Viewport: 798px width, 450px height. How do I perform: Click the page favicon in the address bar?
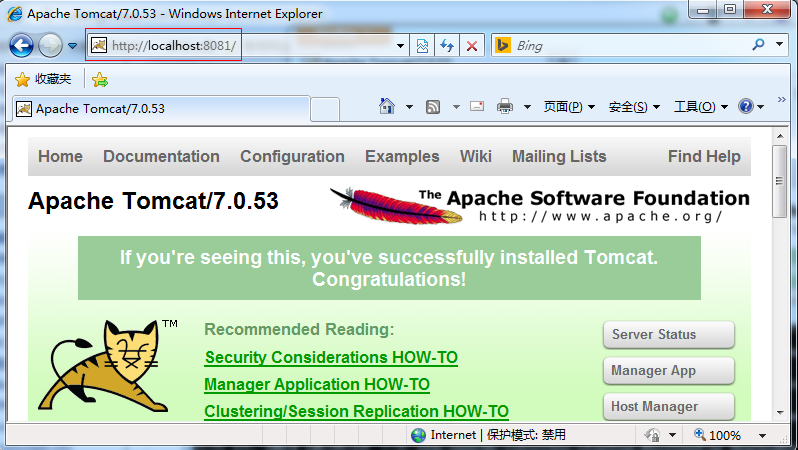[x=99, y=45]
